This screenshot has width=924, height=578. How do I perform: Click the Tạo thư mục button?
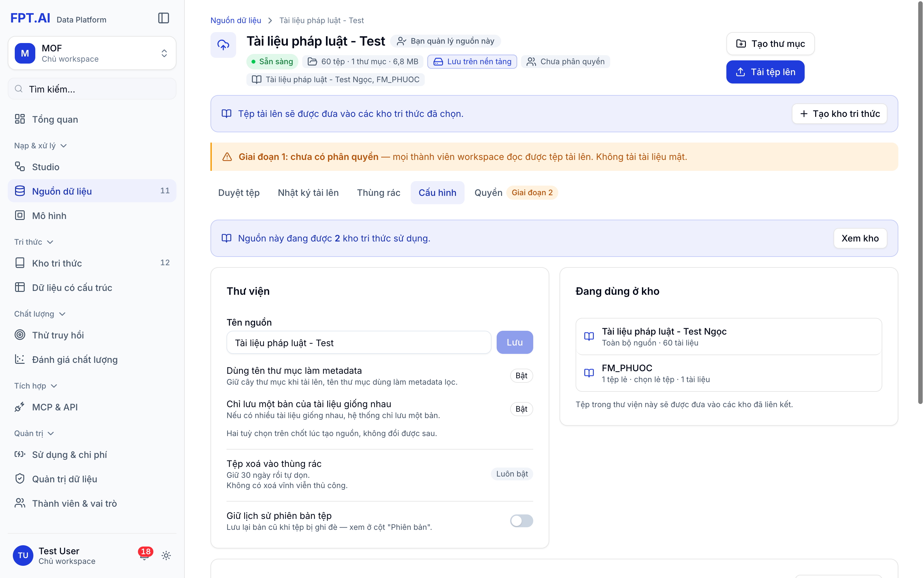770,44
